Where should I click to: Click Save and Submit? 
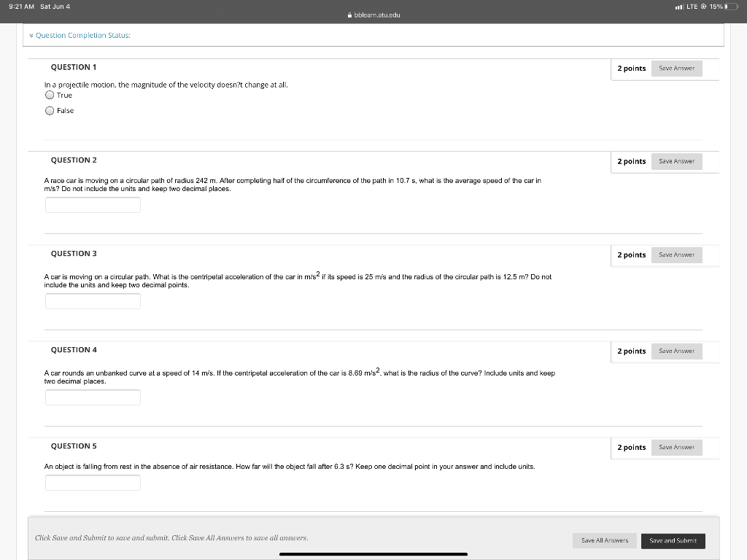click(x=673, y=541)
